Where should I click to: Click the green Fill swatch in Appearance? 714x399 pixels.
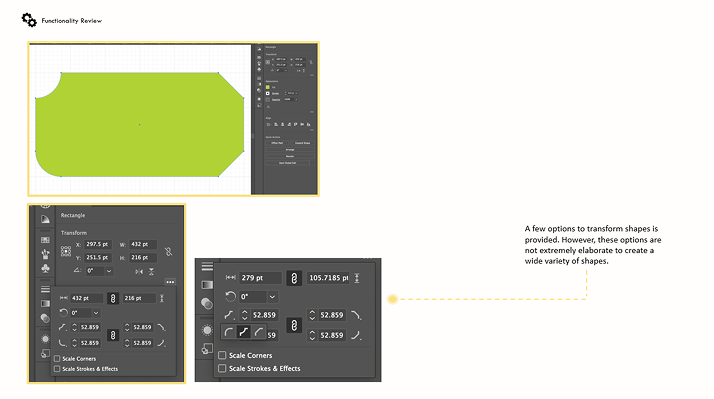tap(268, 87)
